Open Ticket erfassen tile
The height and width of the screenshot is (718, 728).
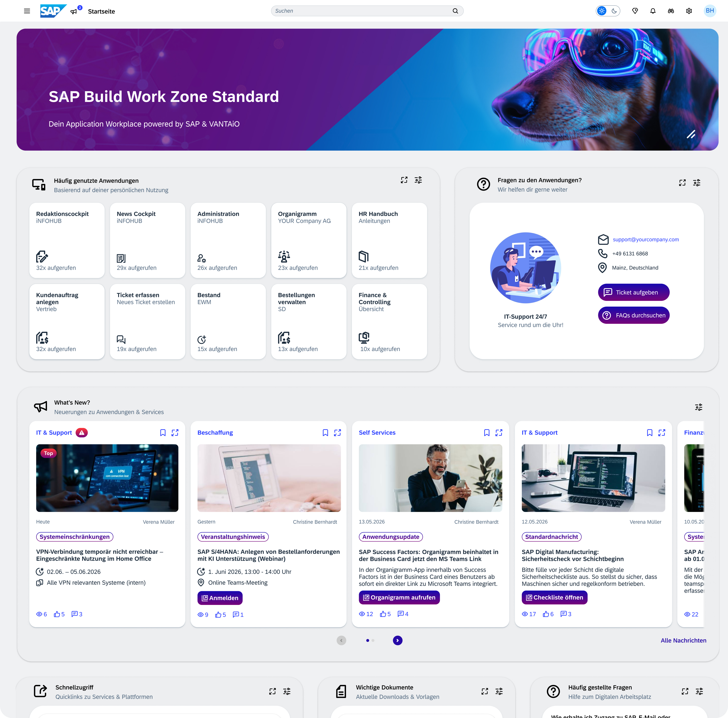pos(148,321)
